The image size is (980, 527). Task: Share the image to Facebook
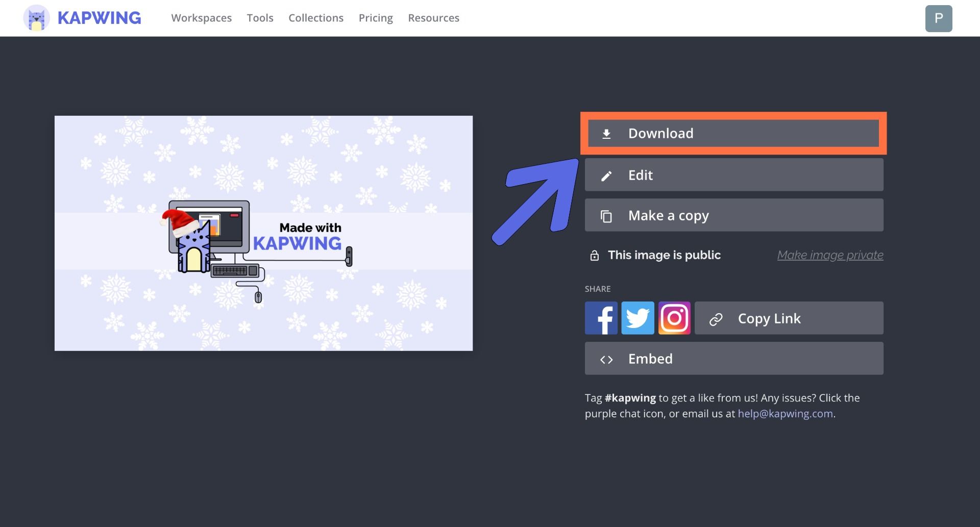click(601, 318)
